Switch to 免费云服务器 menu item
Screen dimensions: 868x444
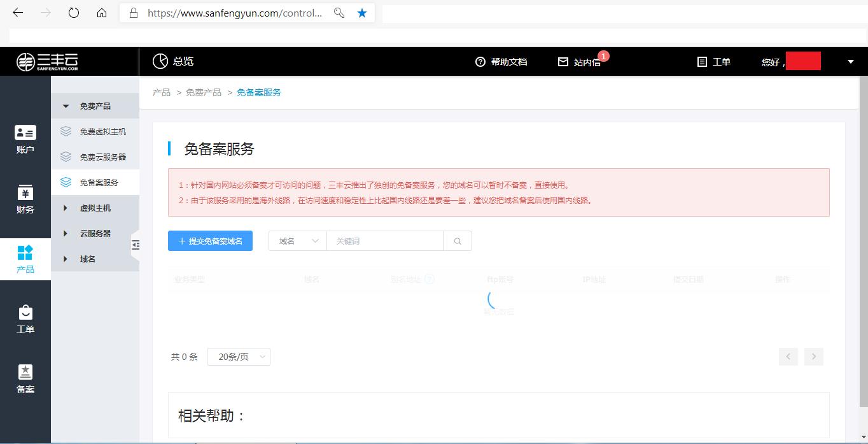pos(102,157)
